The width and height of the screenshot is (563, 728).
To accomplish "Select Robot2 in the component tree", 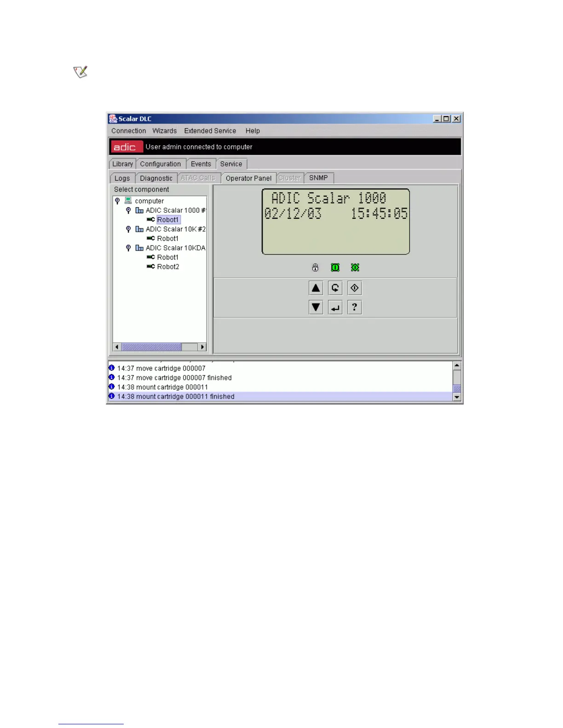I will pos(168,267).
